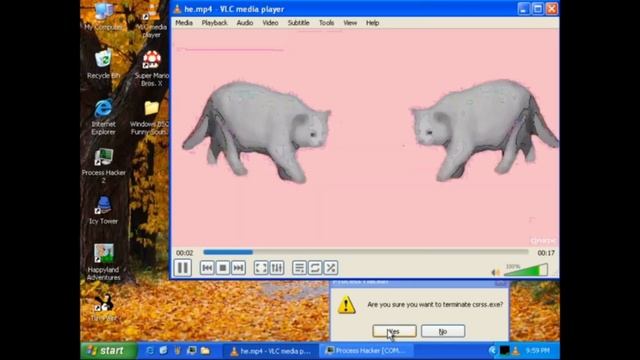Launch Process Hacker 2 desktop shortcut
The height and width of the screenshot is (360, 640).
click(x=103, y=165)
